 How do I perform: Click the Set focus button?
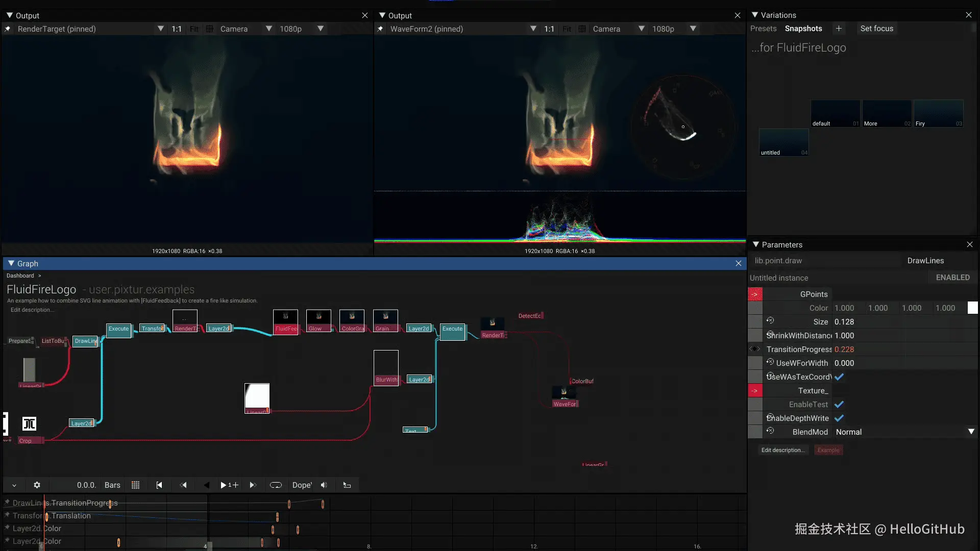(876, 29)
